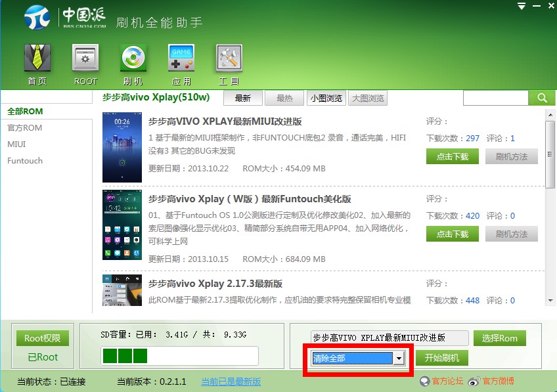Open 刷机方法 for MIUI改进版 ROM
557x392 pixels.
pos(512,156)
